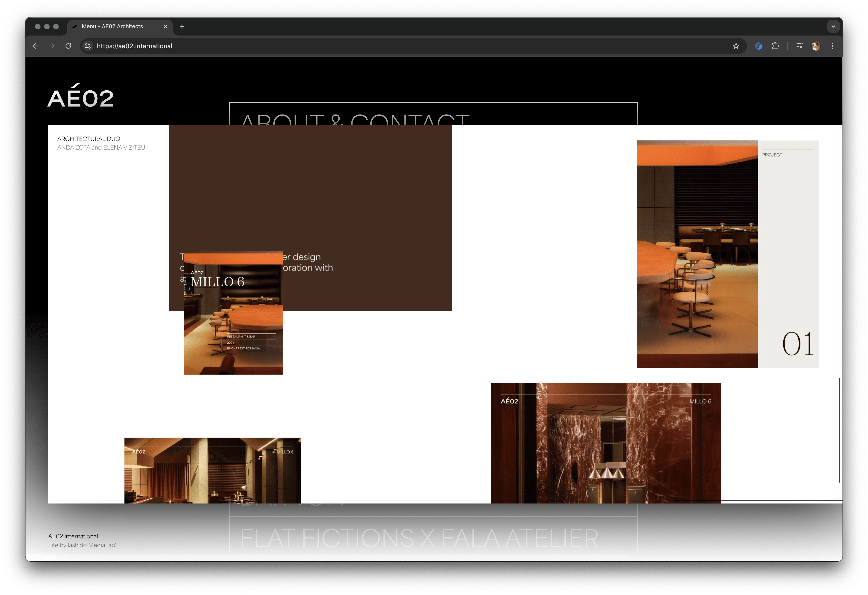Bookmark this page with the star icon
868x595 pixels.
click(x=736, y=46)
